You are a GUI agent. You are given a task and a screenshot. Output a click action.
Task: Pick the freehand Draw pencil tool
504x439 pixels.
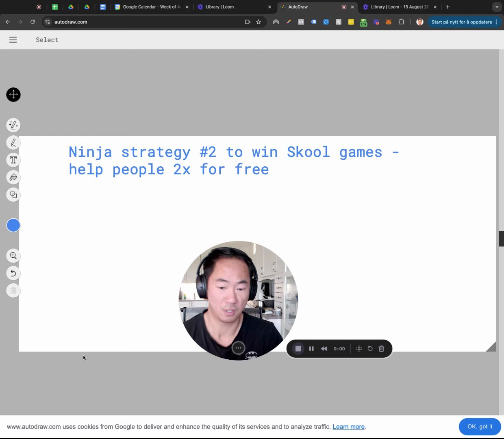tap(13, 143)
